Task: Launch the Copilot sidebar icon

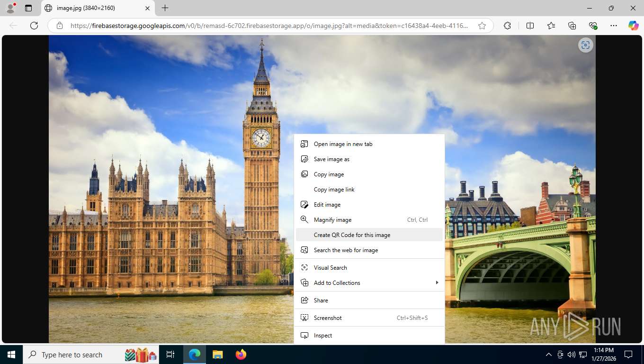Action: click(633, 26)
